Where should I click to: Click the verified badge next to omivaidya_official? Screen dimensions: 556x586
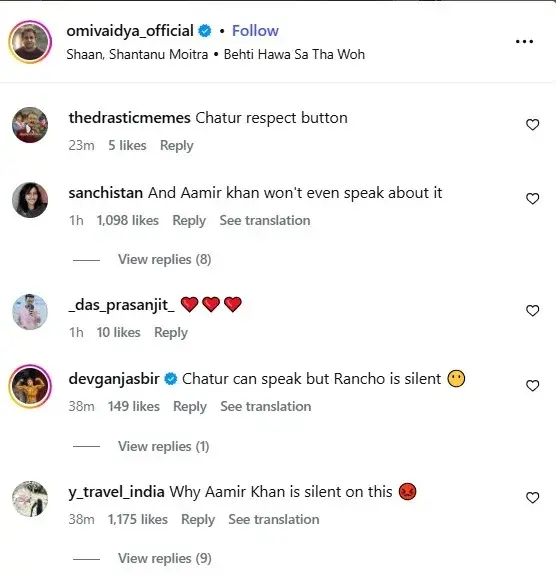204,31
